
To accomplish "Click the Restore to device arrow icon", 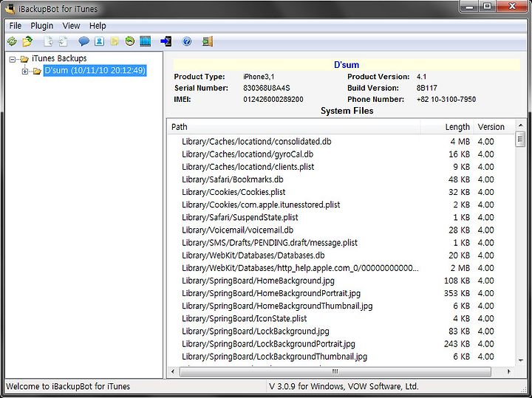I will pos(166,41).
